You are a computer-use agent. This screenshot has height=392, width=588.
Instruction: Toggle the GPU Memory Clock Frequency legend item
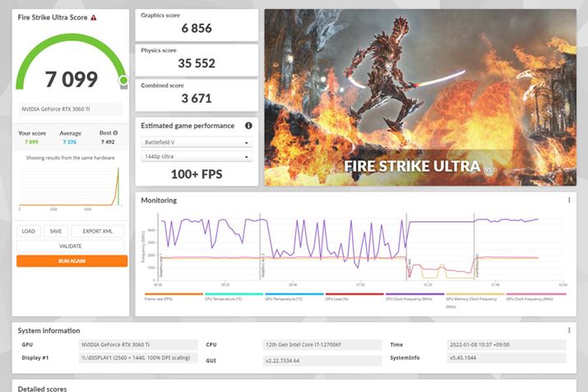click(x=475, y=300)
